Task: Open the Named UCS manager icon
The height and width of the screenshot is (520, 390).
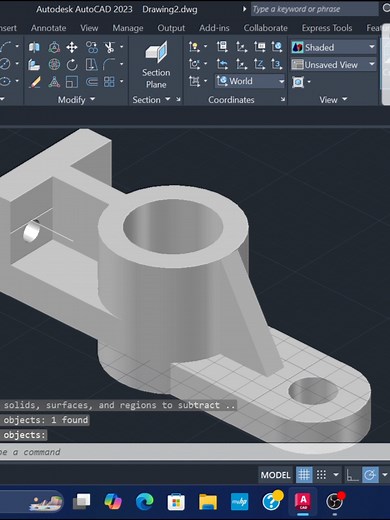Action: click(222, 47)
